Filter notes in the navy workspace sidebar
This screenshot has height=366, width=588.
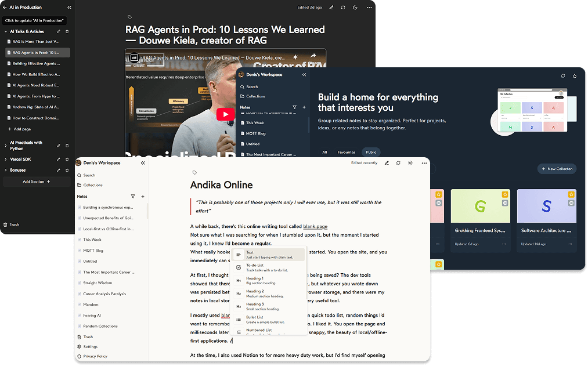pos(295,107)
